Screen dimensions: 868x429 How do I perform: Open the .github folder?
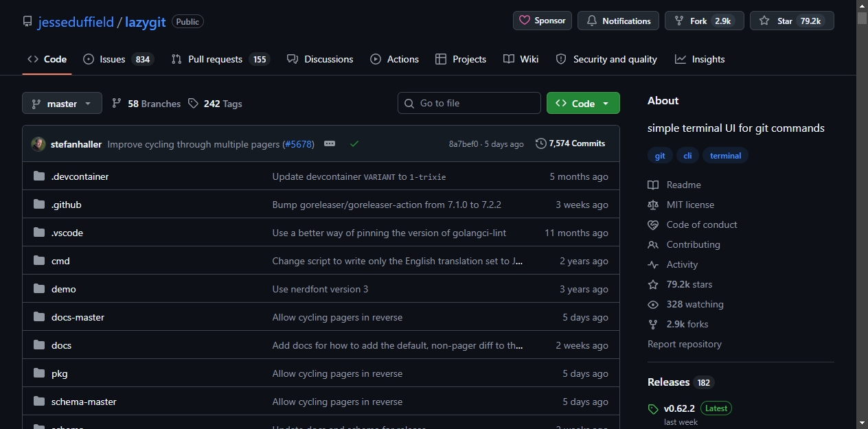(66, 205)
